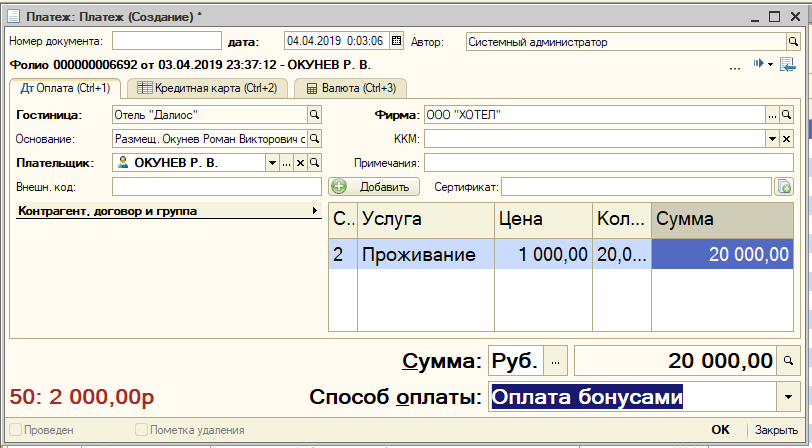The width and height of the screenshot is (812, 448).
Task: Confirm with the OK button
Action: point(720,429)
